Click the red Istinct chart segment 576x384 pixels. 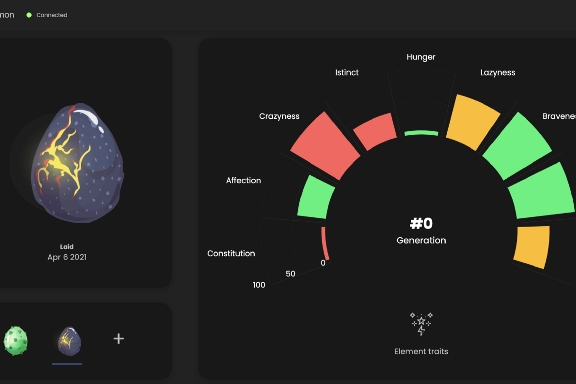[375, 132]
